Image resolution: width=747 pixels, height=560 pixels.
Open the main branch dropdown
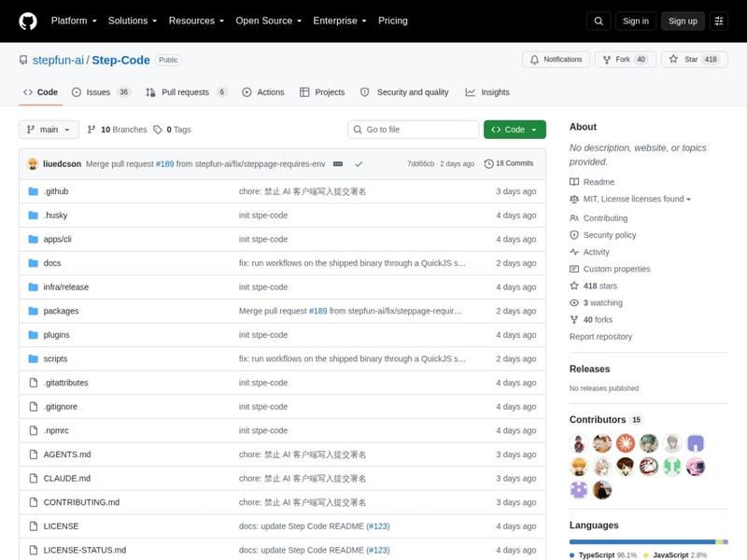pyautogui.click(x=49, y=130)
